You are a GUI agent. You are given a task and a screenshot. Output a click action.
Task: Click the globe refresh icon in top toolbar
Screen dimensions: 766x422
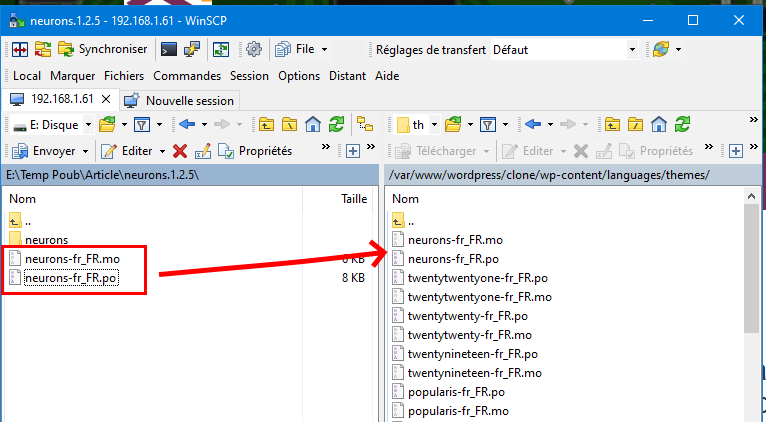(661, 49)
